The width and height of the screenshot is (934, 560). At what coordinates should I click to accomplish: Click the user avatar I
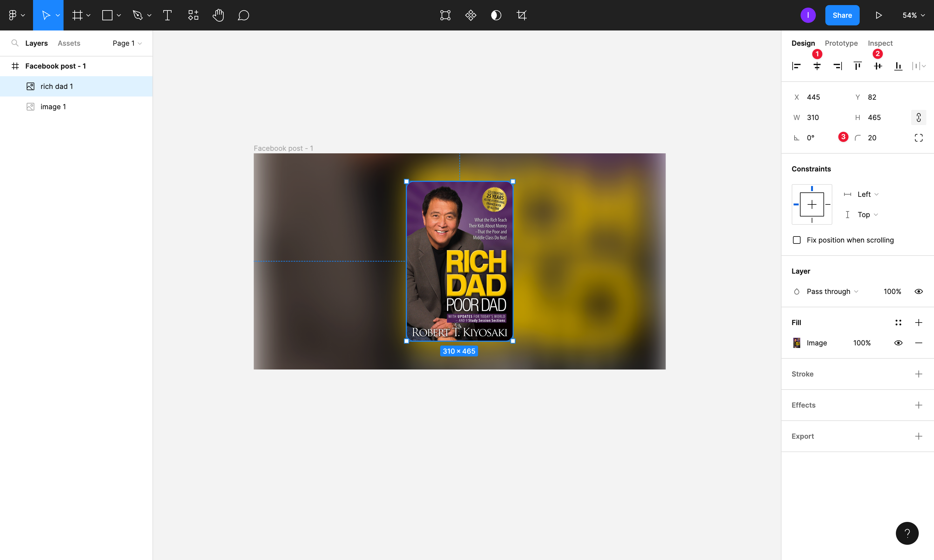[808, 15]
